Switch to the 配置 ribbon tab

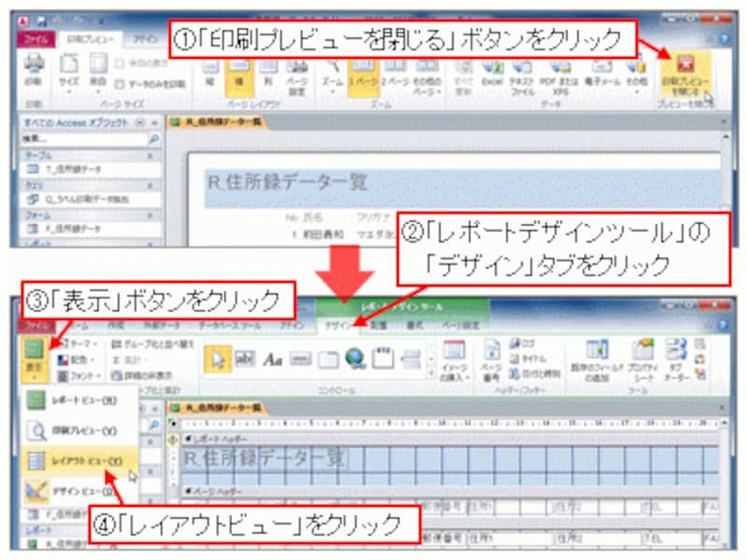point(379,325)
